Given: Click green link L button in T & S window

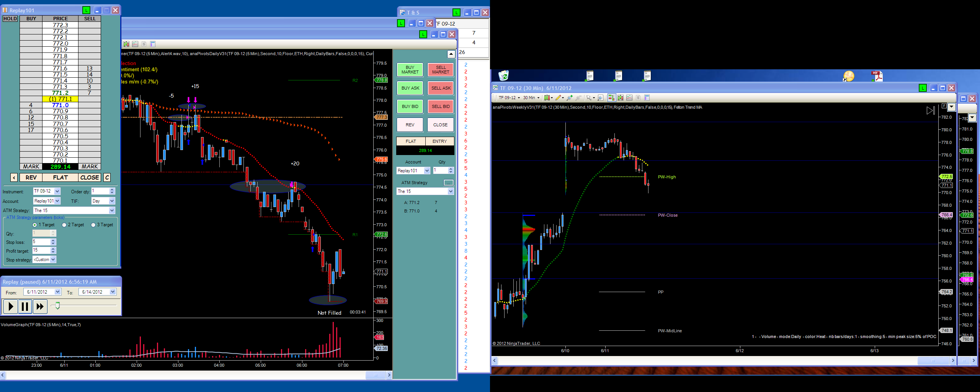Looking at the screenshot, I should pos(456,13).
